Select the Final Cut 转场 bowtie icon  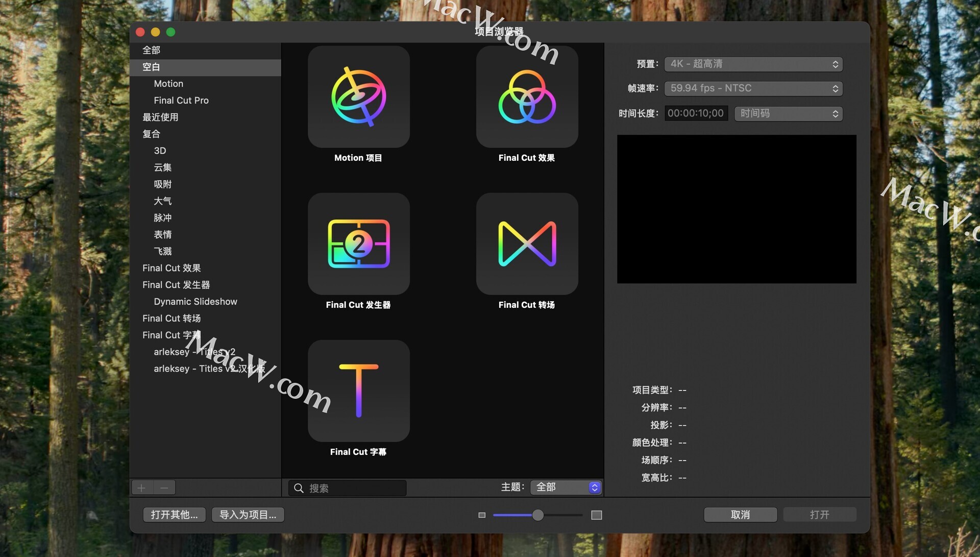tap(527, 244)
